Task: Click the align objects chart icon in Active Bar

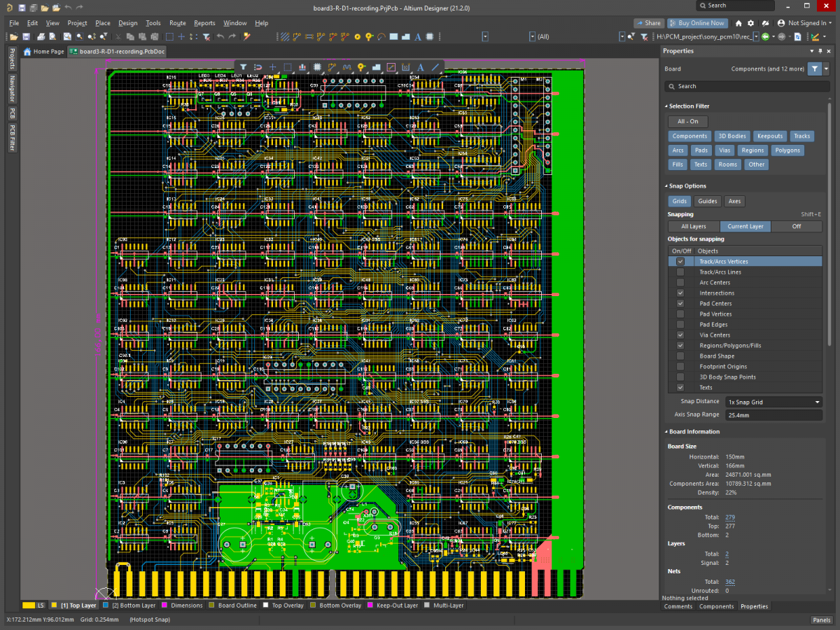Action: (x=302, y=67)
